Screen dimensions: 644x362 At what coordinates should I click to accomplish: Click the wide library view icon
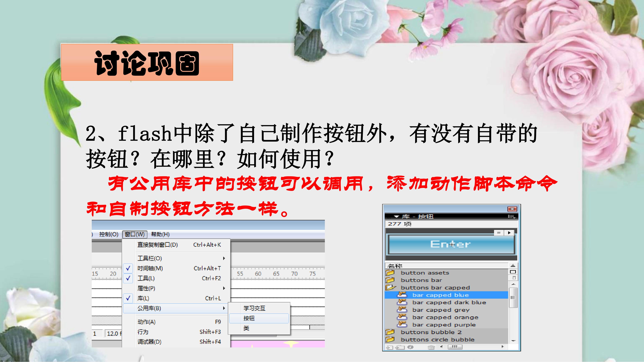[513, 272]
